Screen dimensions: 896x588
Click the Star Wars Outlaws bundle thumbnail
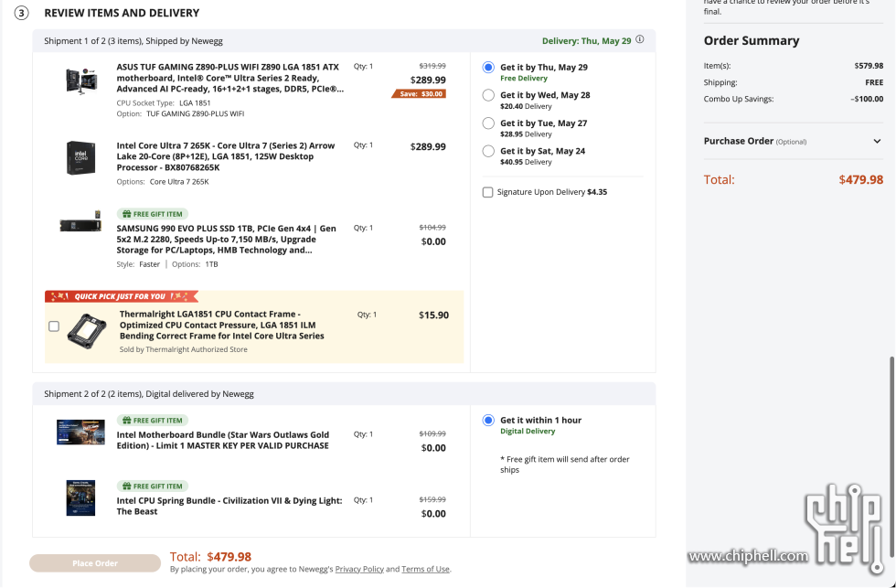[80, 432]
